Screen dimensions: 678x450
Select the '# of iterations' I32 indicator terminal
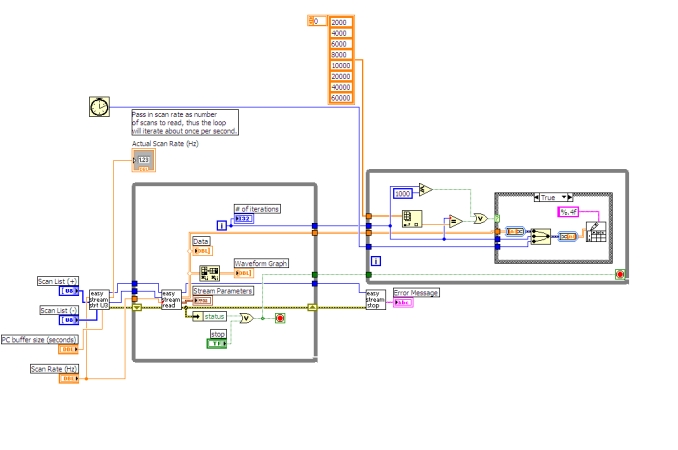coord(244,219)
